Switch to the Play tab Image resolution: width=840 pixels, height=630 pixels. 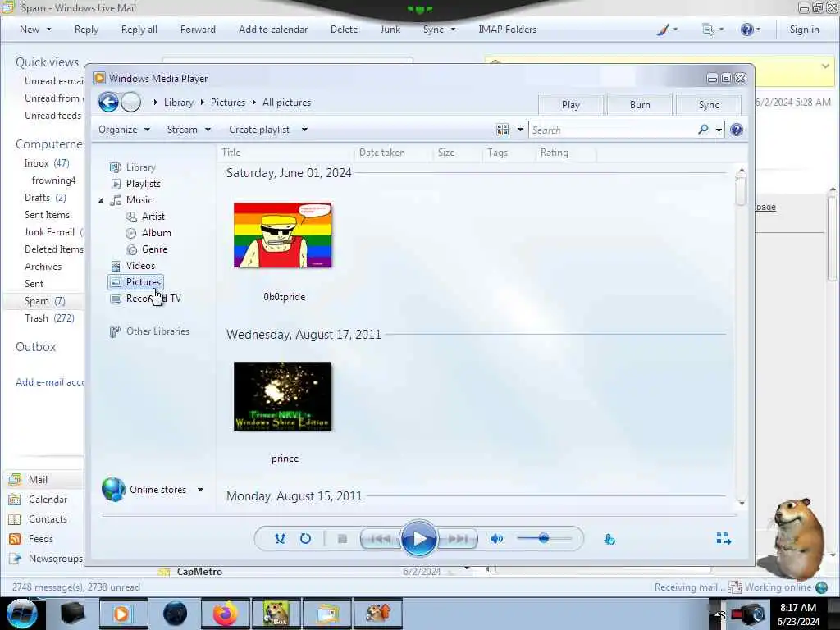pyautogui.click(x=571, y=105)
